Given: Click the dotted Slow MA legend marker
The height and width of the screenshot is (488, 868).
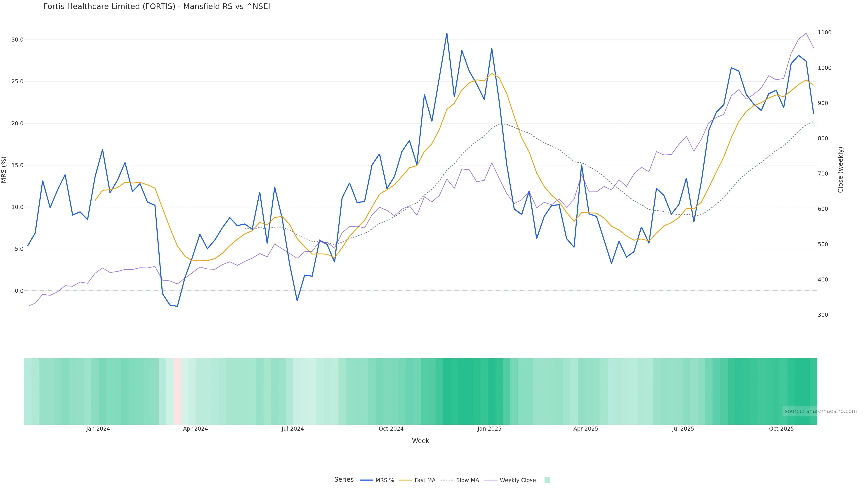Looking at the screenshot, I should click(447, 480).
